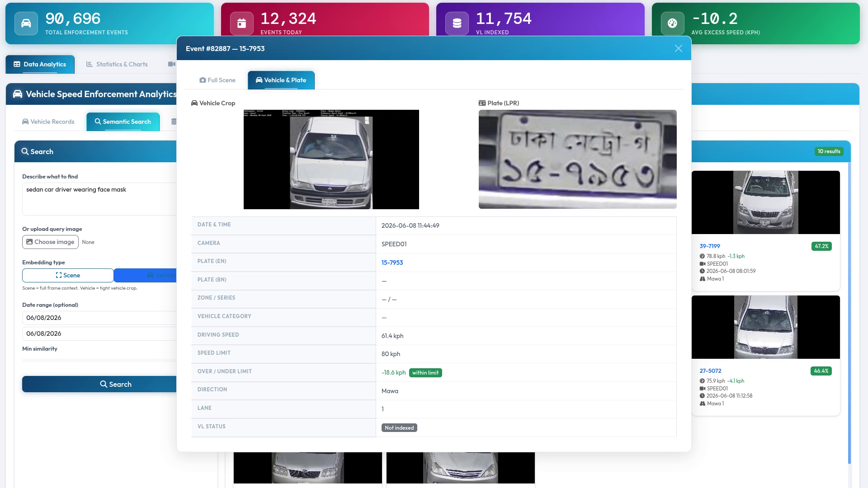The width and height of the screenshot is (868, 488).
Task: Open plate link 15-7953 in details table
Action: tap(392, 263)
